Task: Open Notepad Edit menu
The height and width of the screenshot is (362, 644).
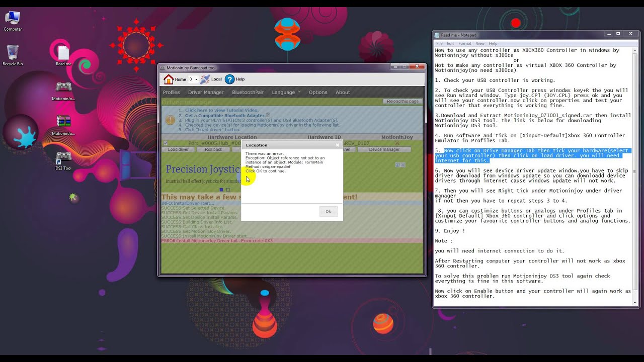Action: coord(450,44)
